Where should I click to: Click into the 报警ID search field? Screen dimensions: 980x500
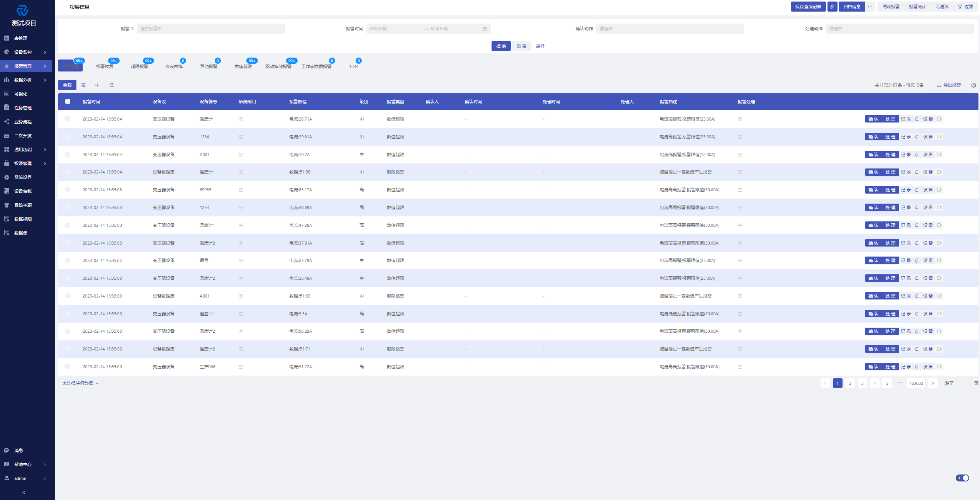(211, 29)
